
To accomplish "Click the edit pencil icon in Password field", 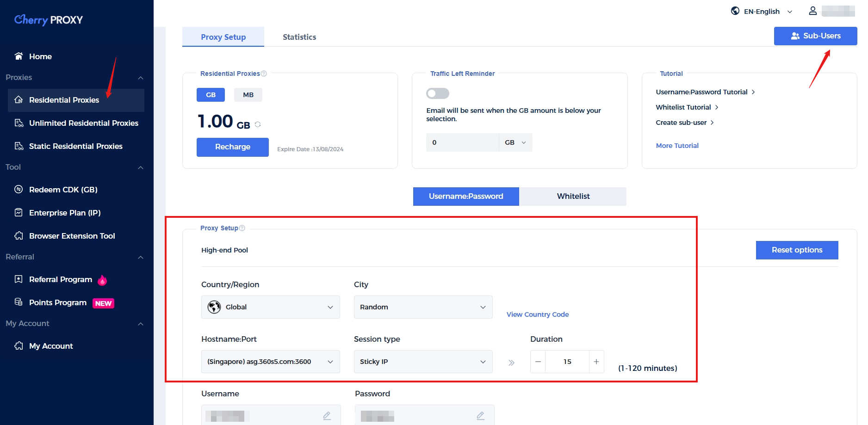I will click(x=480, y=416).
